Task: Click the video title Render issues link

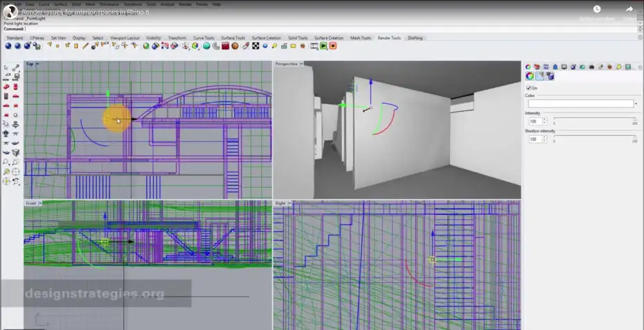Action: [85, 12]
